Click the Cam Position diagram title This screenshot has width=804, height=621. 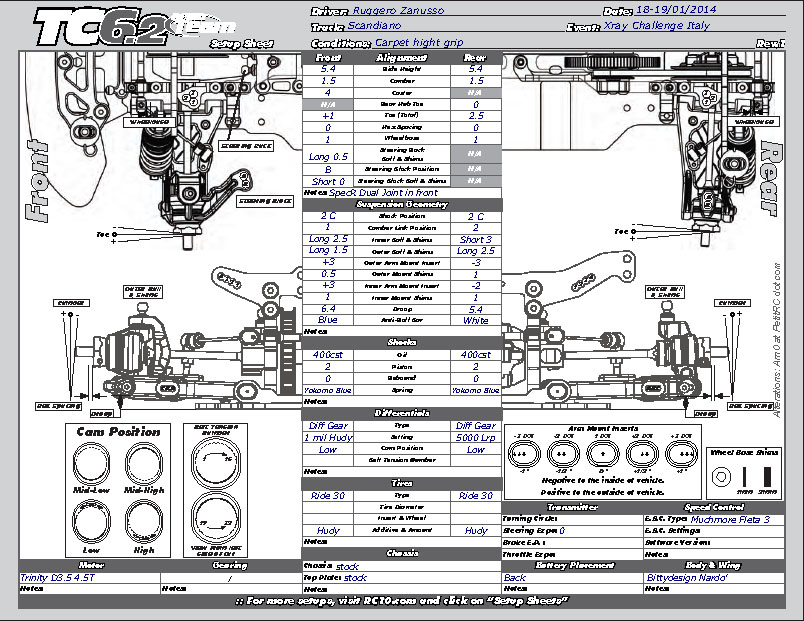[x=118, y=432]
